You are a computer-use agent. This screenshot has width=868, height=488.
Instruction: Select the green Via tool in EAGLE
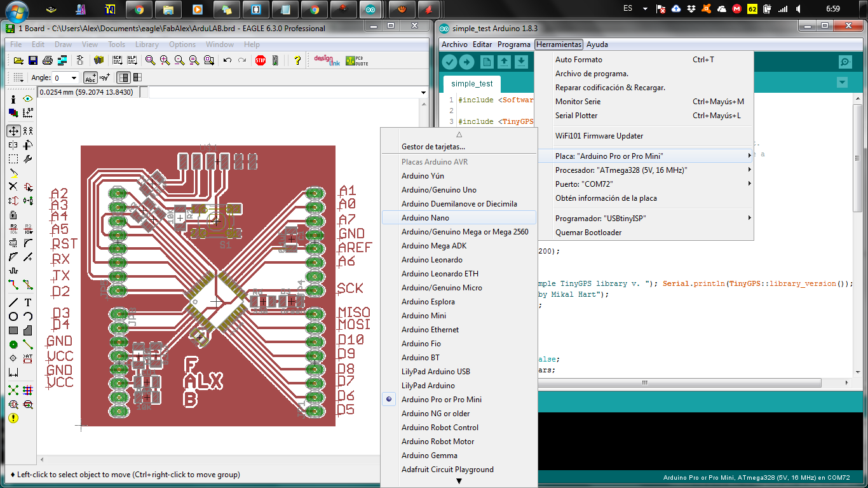pyautogui.click(x=13, y=344)
